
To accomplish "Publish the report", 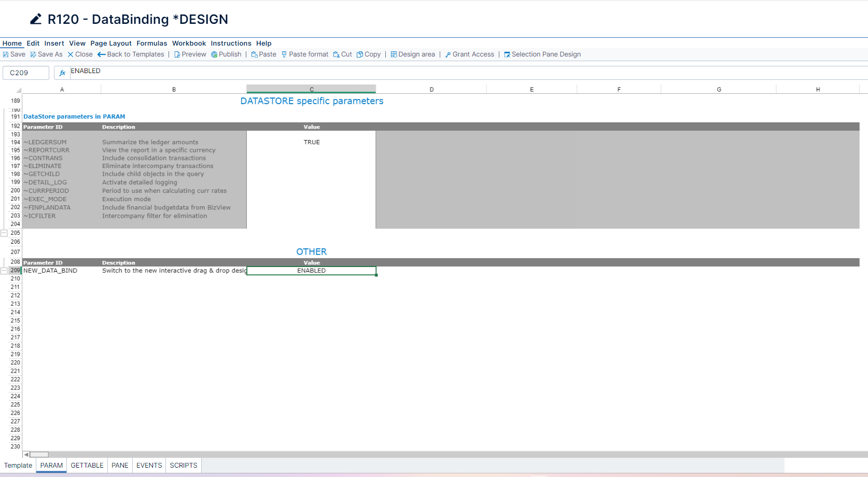I will (226, 54).
